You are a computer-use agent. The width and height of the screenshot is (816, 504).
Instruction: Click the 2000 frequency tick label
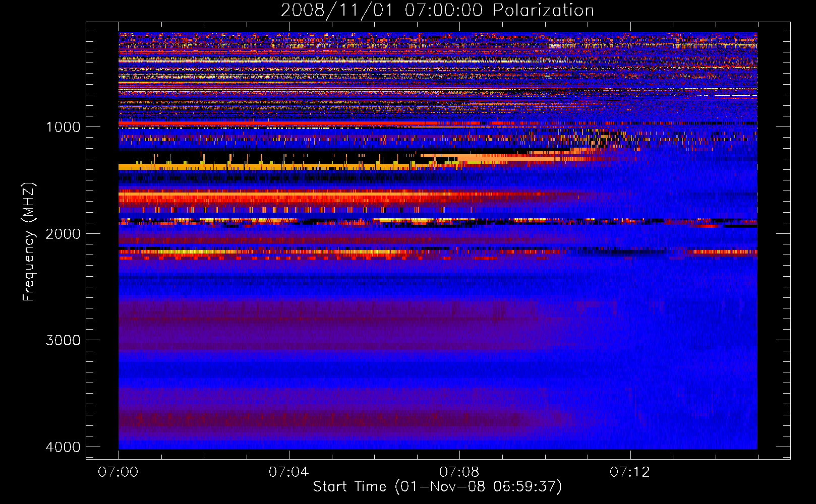click(64, 233)
